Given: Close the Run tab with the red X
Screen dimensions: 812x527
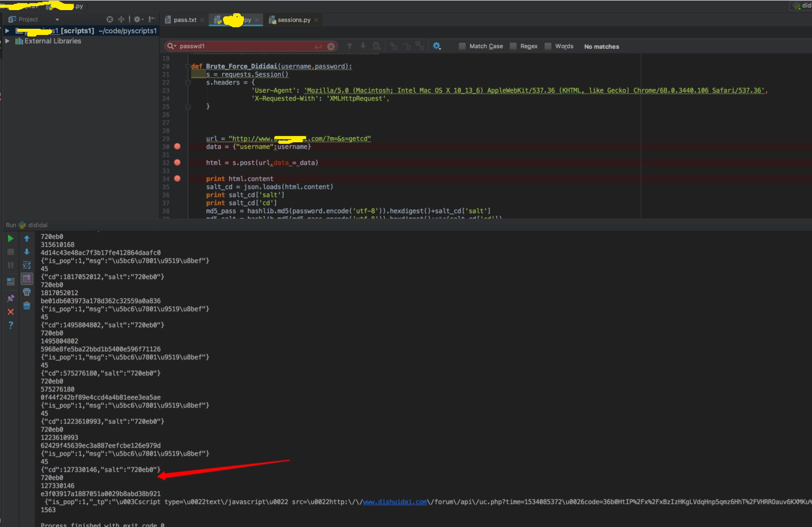Looking at the screenshot, I should pos(10,312).
